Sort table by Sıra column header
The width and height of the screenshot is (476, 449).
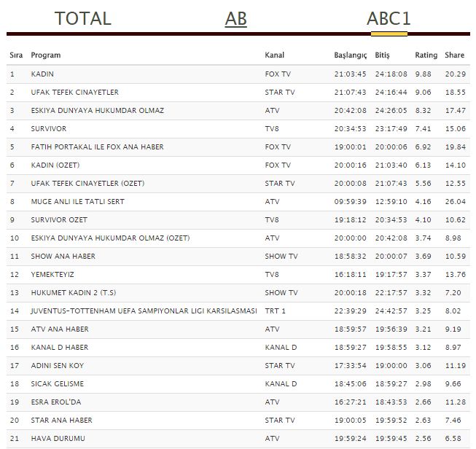click(x=16, y=55)
